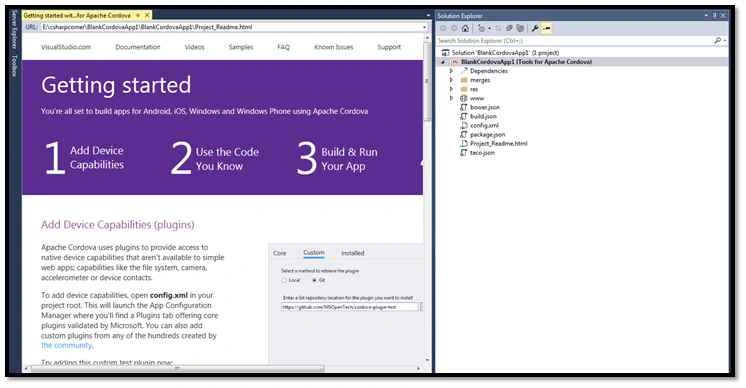Click the pin icon on the Getting started tab
Screen dimensions: 746x388
[138, 16]
